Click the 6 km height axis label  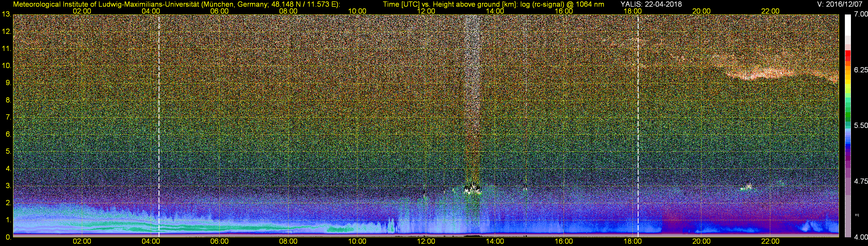click(8, 134)
